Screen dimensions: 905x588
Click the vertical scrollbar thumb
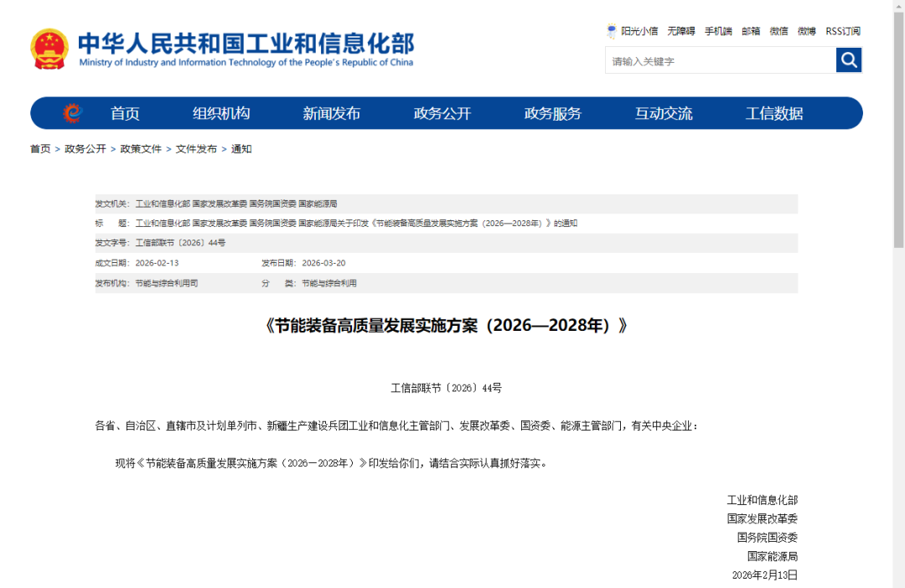pos(898,130)
